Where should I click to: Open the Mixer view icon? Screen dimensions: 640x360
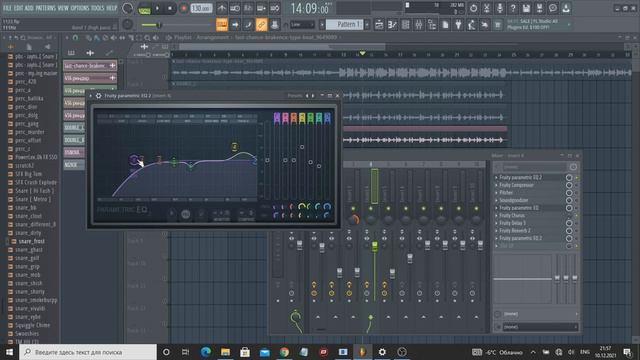pos(419,25)
